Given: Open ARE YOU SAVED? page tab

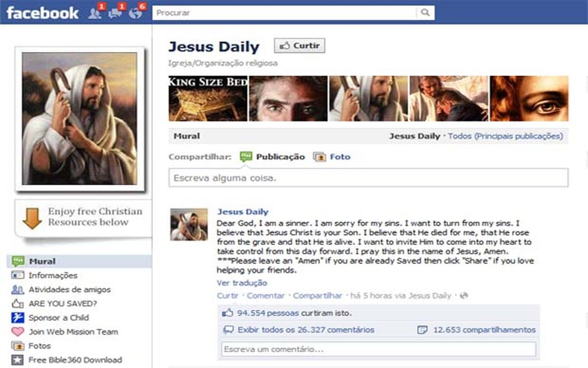Looking at the screenshot, I should 63,303.
